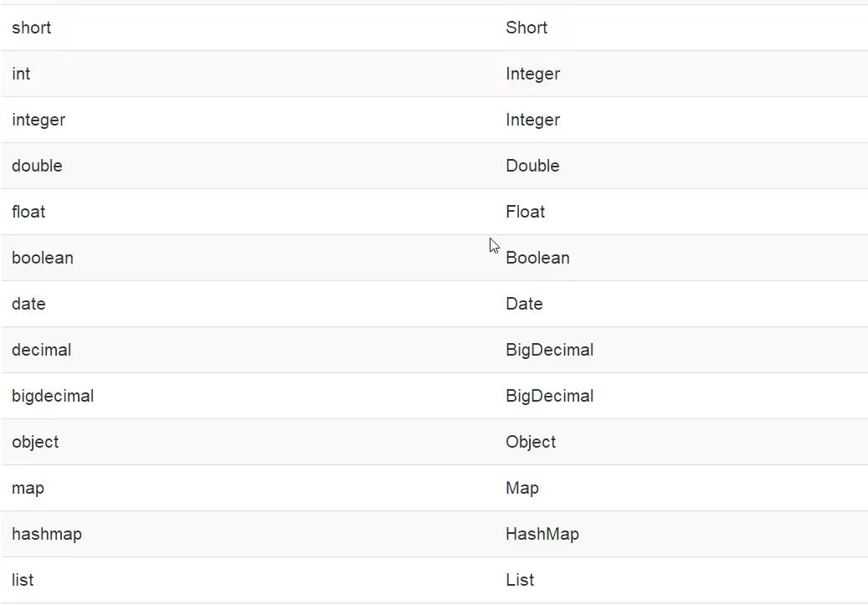
Task: Click the capitalized 'Float' type cell
Action: [526, 212]
